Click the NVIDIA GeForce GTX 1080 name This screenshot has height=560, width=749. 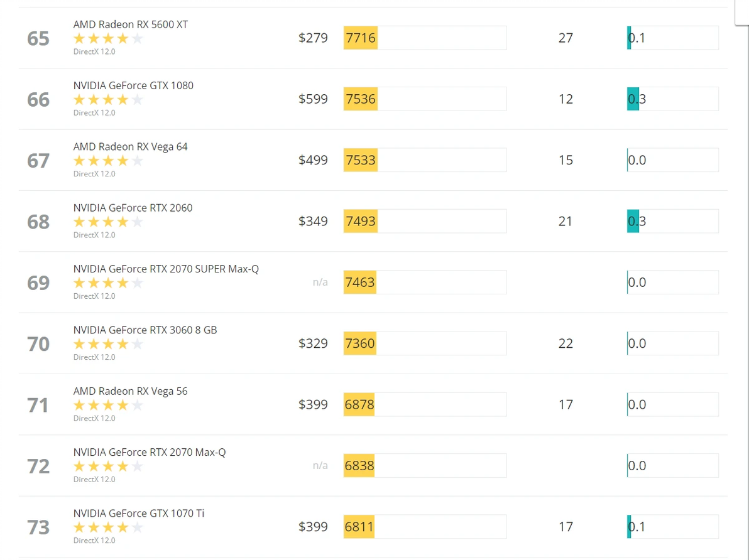pos(133,85)
